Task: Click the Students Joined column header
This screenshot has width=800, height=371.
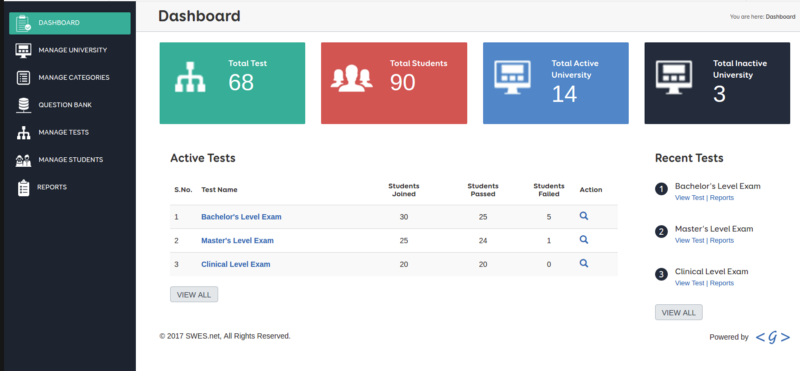Action: 404,190
